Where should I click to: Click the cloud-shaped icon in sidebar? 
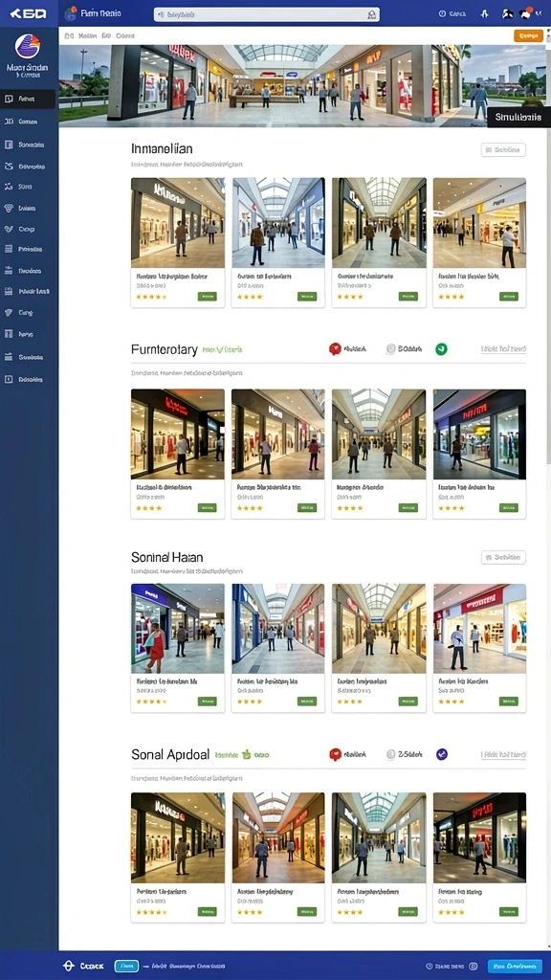[x=9, y=167]
